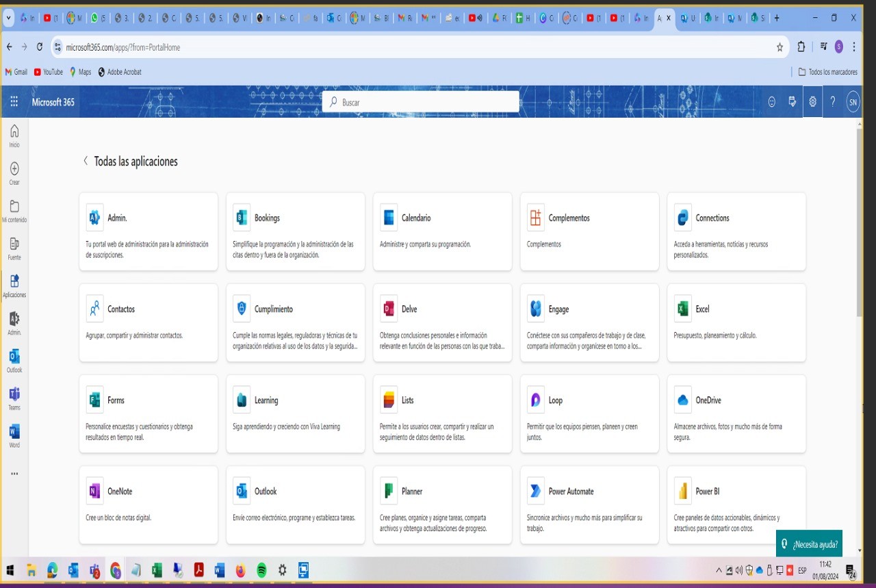The height and width of the screenshot is (588, 876).
Task: Open the Bookings app icon
Action: (241, 218)
